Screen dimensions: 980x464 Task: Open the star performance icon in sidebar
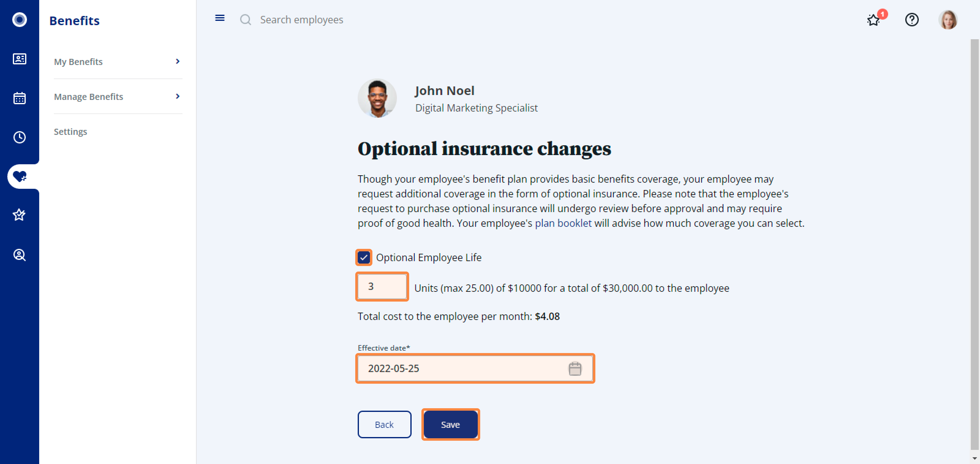pos(19,215)
